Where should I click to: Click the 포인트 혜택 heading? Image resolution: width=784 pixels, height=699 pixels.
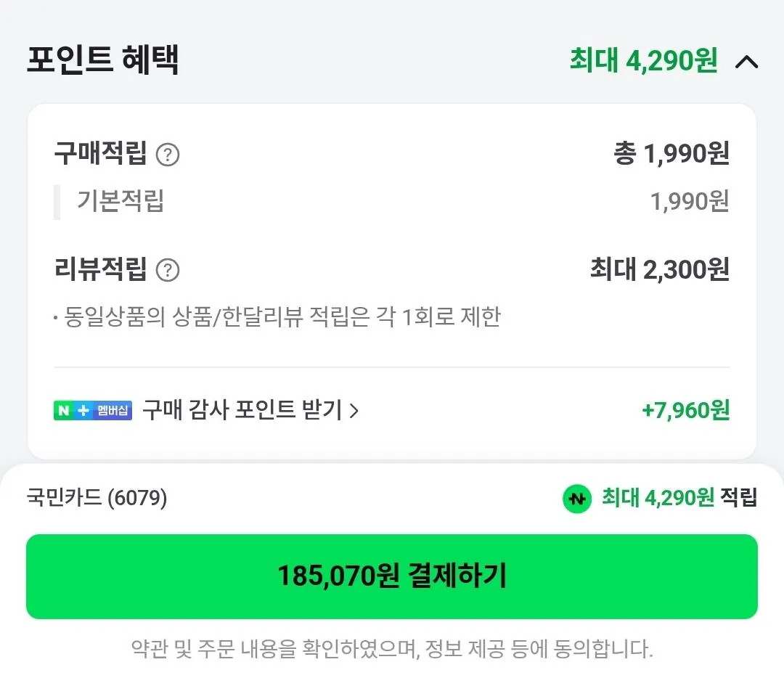tap(103, 60)
